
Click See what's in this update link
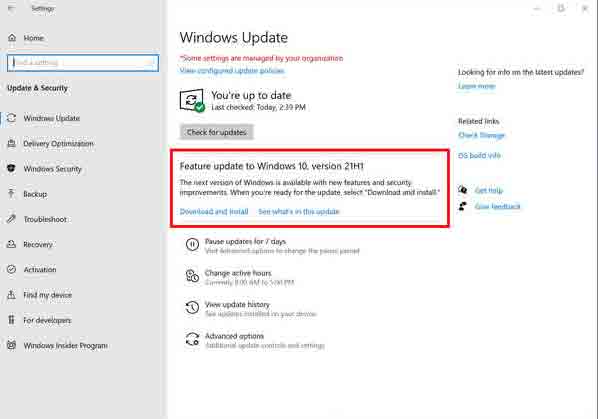299,212
